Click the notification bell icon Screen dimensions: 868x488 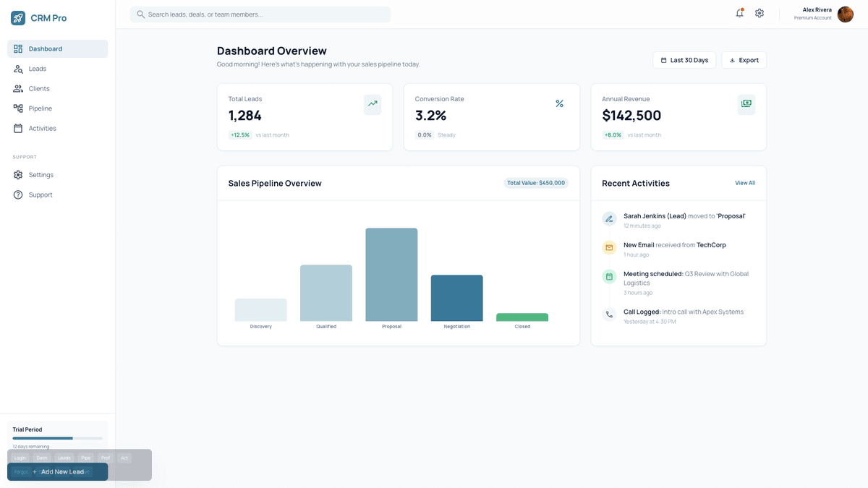[739, 13]
